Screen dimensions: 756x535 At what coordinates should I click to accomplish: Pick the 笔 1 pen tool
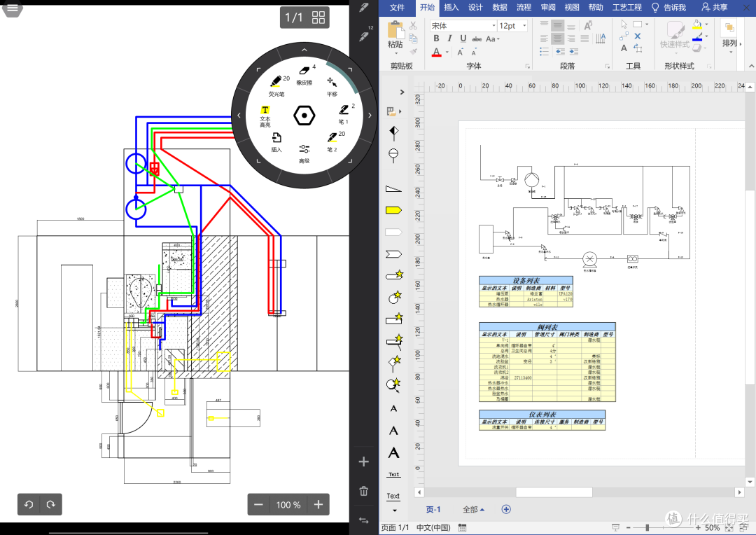[344, 114]
